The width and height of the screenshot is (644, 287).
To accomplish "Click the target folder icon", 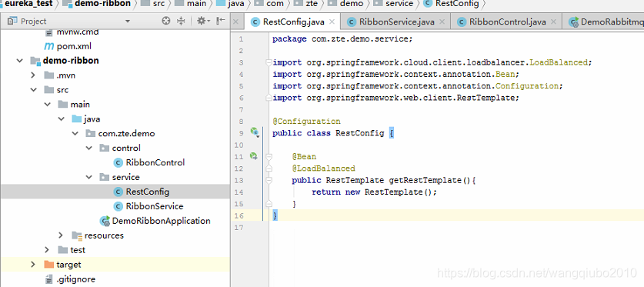I will (x=49, y=265).
